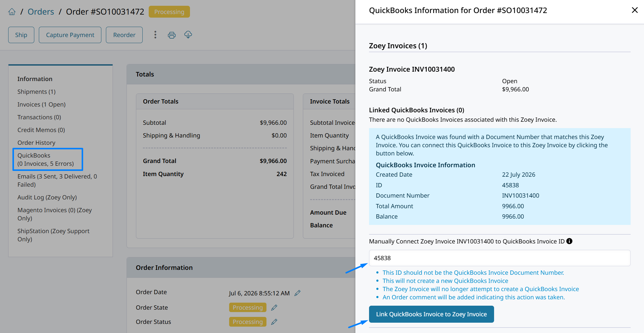This screenshot has width=644, height=333.
Task: Select the Shipping & Handling $0.00 value
Action: [279, 135]
